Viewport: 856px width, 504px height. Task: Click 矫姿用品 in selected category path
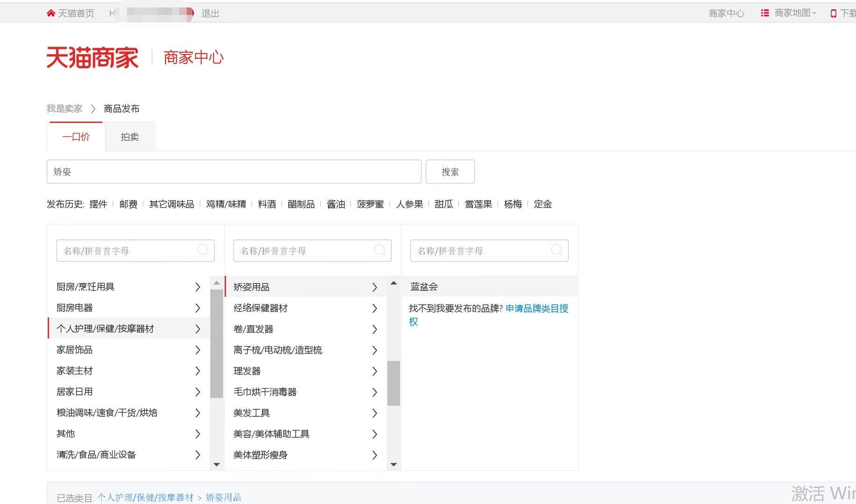[x=223, y=497]
